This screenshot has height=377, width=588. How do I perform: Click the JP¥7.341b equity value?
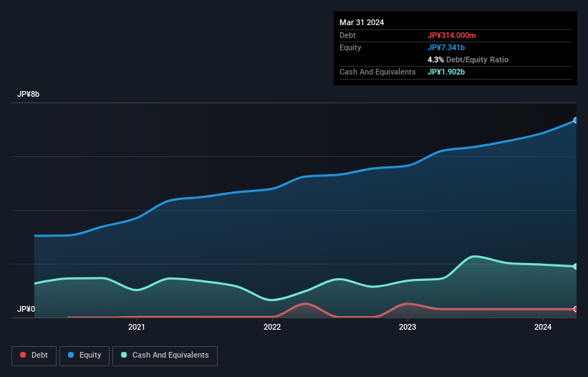pos(446,47)
